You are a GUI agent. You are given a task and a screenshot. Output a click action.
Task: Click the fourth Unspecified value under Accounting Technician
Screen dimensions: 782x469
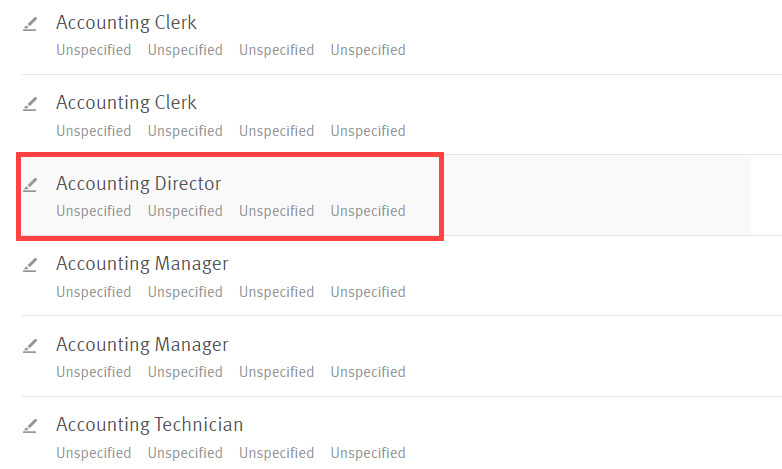(368, 453)
